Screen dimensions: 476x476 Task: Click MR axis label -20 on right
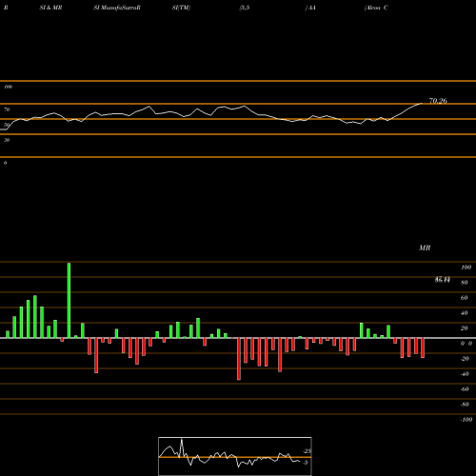tap(465, 359)
